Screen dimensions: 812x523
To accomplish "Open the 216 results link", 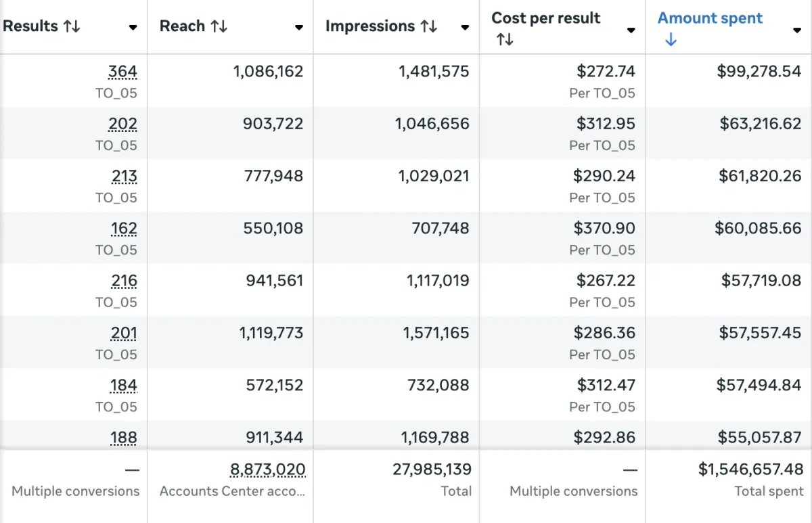I will (x=125, y=281).
